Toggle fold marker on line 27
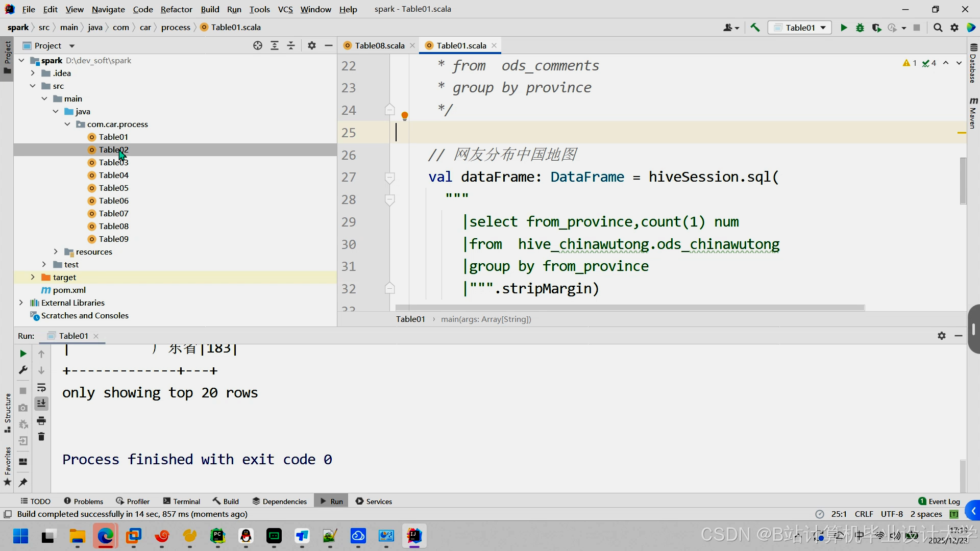Screen dimensions: 980x551 click(389, 177)
